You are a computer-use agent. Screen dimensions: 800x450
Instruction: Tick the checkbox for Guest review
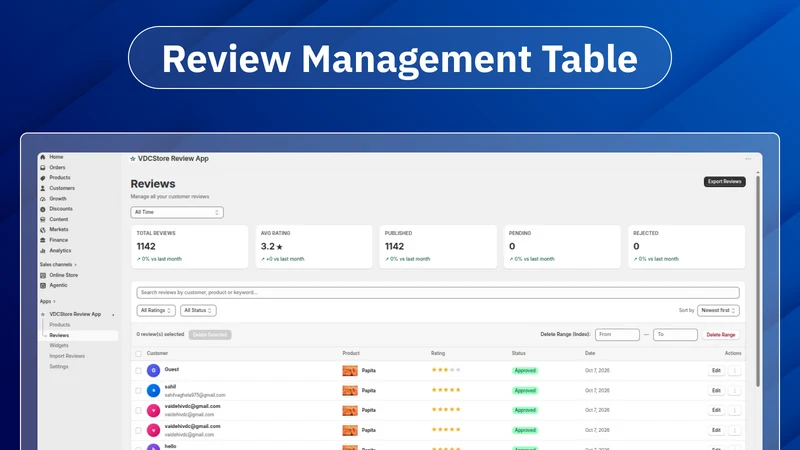point(138,371)
